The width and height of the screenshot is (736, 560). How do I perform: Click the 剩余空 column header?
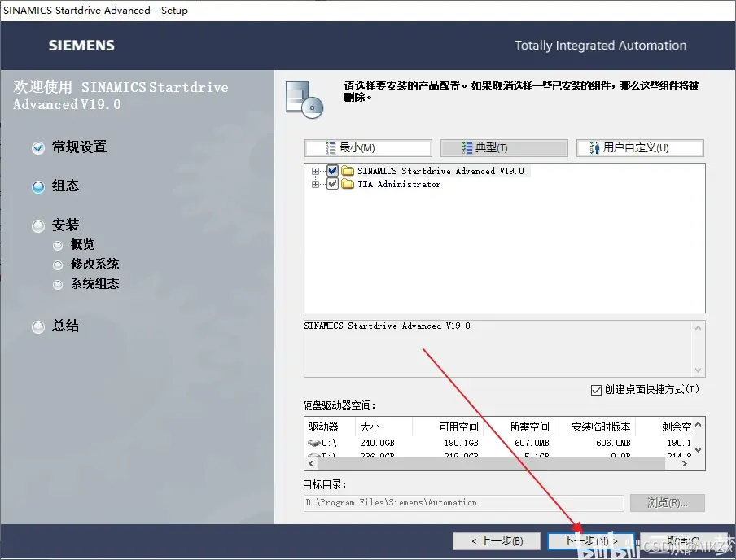(677, 427)
